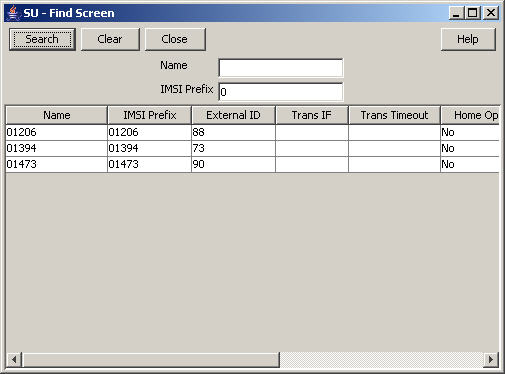Select the row named 01206
The height and width of the screenshot is (374, 505).
[x=252, y=132]
